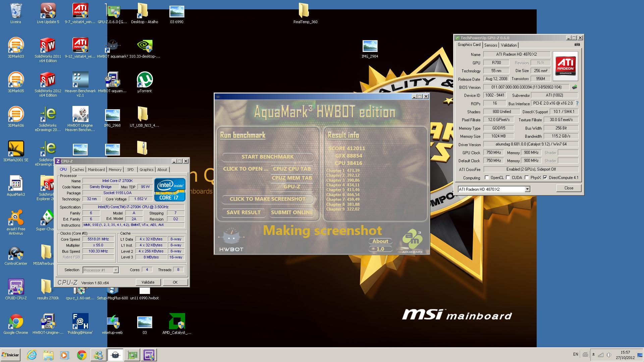The height and width of the screenshot is (362, 644).
Task: Open Internet Explorer from the taskbar
Action: click(32, 355)
